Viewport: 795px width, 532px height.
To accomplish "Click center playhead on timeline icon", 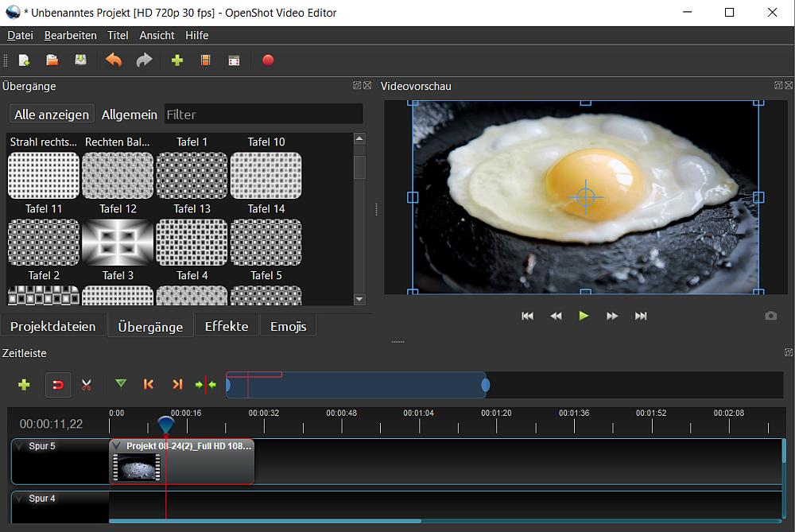I will 205,385.
